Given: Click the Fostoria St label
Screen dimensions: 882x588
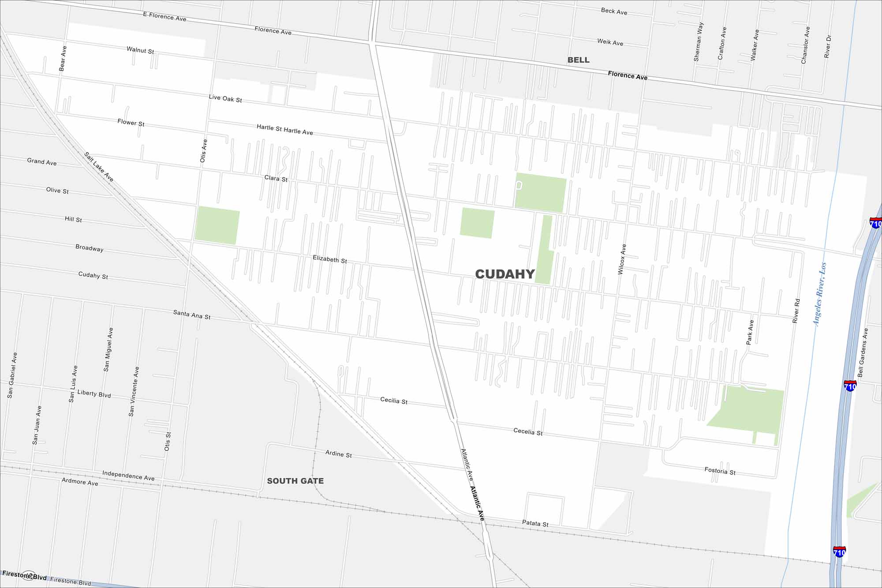Looking at the screenshot, I should (x=720, y=471).
